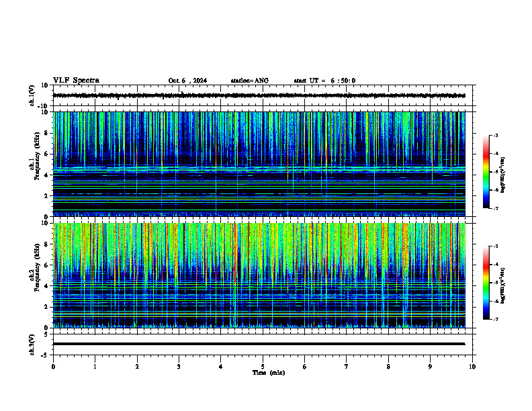Viewport: 532px width, 411px height.
Task: Click the ch.2 "Frequency (kHz)" axis label
Action: [x=37, y=267]
